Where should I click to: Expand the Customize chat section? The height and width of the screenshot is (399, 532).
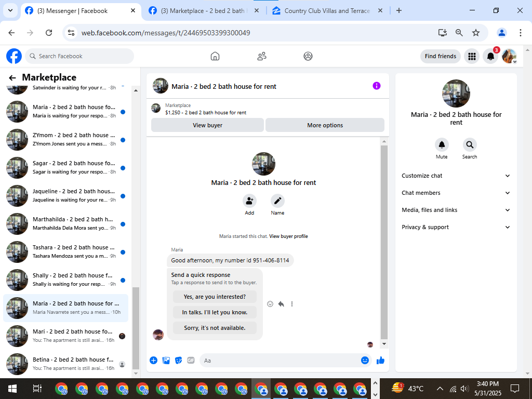(x=456, y=176)
